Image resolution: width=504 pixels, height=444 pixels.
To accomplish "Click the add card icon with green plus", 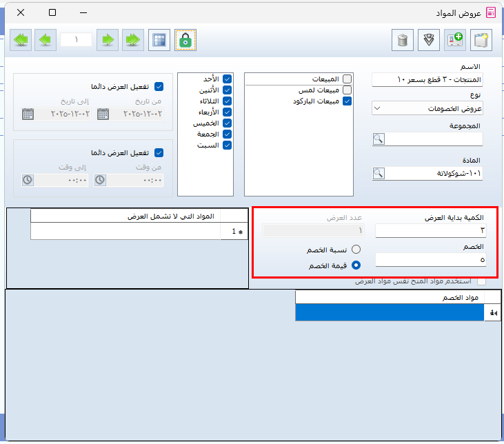I will [455, 40].
